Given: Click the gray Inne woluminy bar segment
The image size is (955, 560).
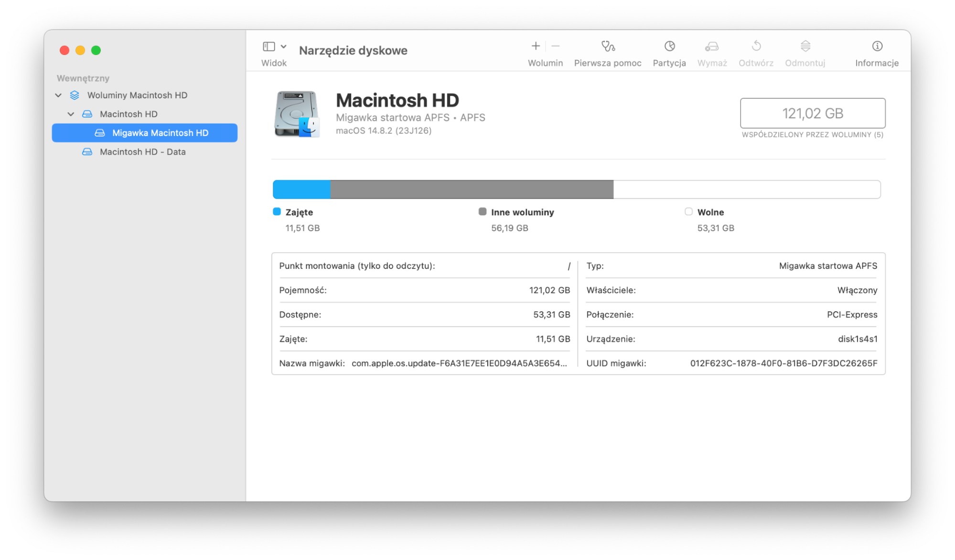Looking at the screenshot, I should (472, 190).
